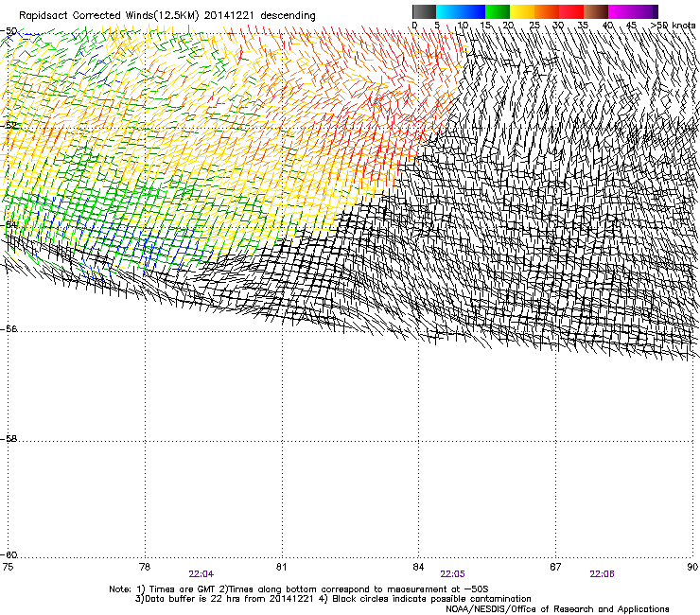Viewport: 700px width, 615px height.
Task: Click the 22:04 pass time marker
Action: [x=201, y=574]
